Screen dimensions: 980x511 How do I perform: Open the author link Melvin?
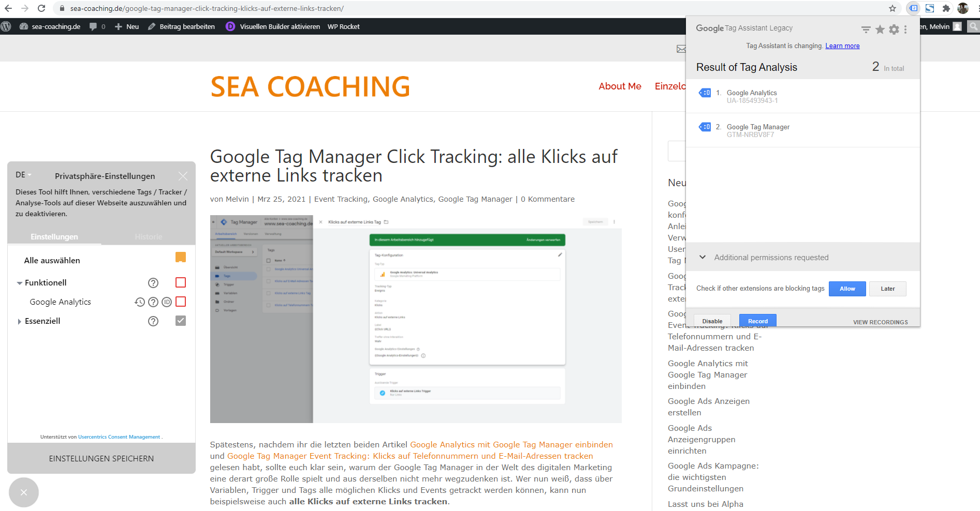tap(237, 199)
